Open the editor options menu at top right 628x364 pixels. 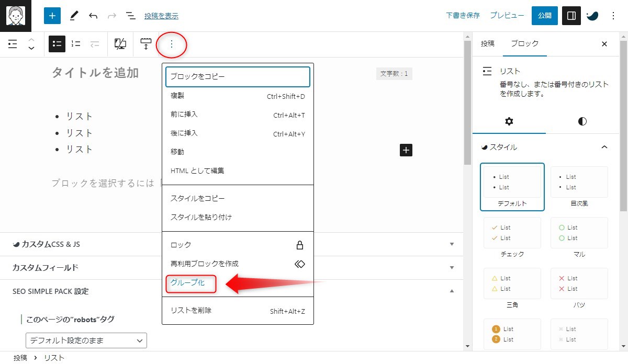(x=613, y=16)
